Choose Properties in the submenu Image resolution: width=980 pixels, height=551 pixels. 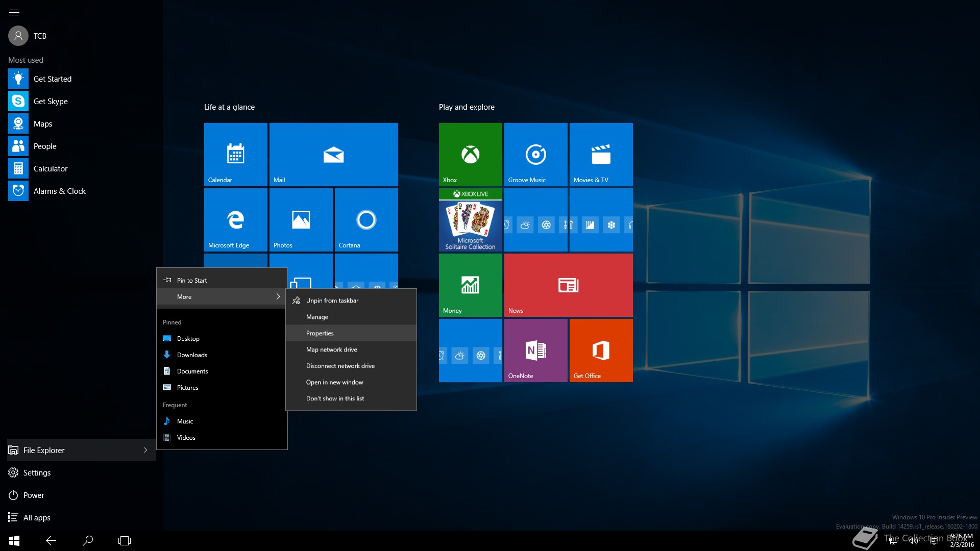tap(351, 333)
